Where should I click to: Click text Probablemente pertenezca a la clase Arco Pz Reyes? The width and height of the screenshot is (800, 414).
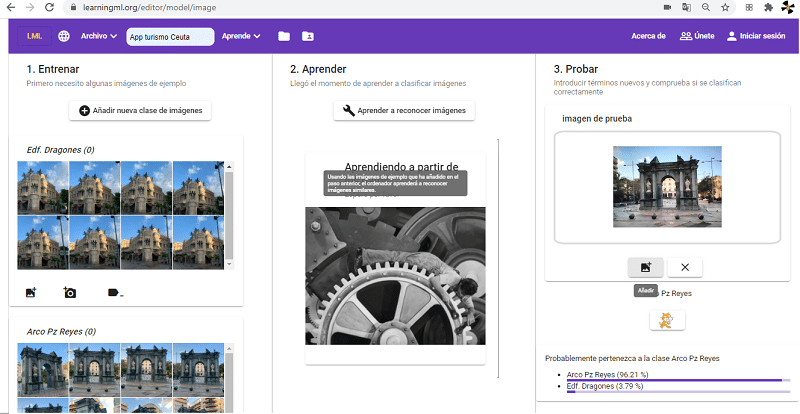click(x=632, y=358)
